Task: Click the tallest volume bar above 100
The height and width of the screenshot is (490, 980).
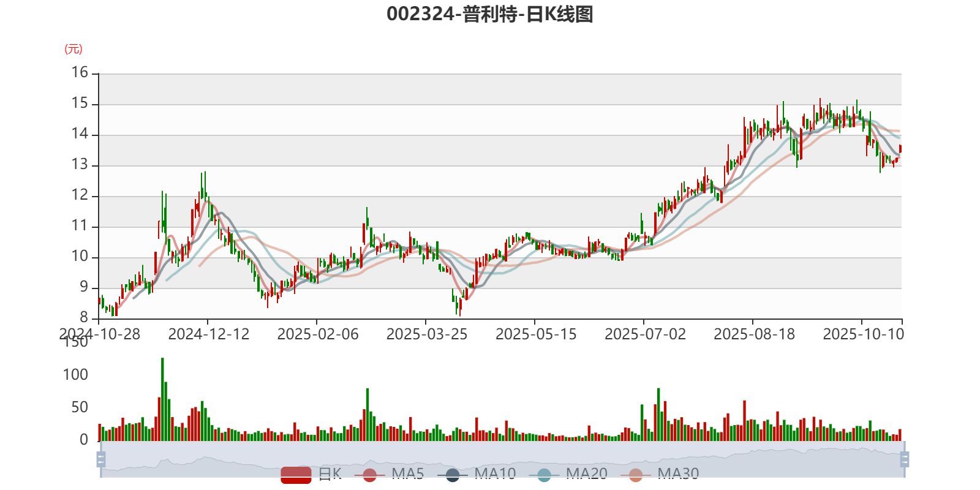Action: coord(162,399)
